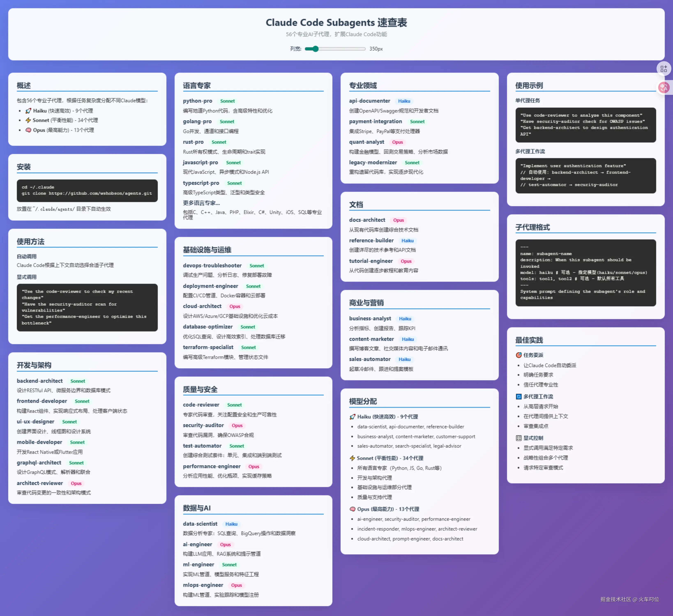Select the docs-architect agent name

pyautogui.click(x=367, y=220)
